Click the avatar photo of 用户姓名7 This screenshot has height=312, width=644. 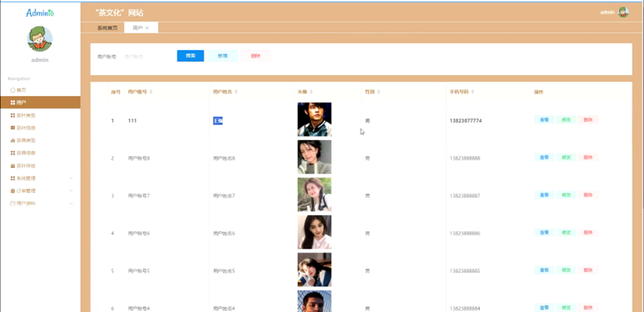point(314,194)
